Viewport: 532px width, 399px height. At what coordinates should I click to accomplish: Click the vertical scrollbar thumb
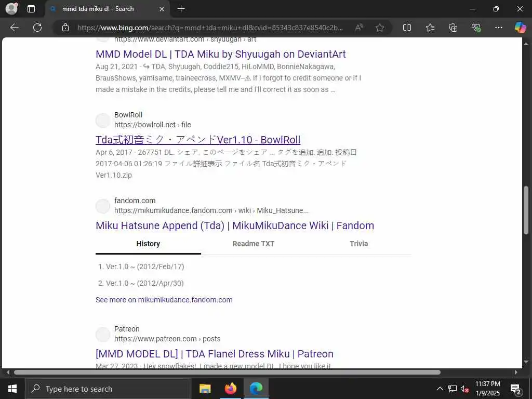(x=526, y=210)
